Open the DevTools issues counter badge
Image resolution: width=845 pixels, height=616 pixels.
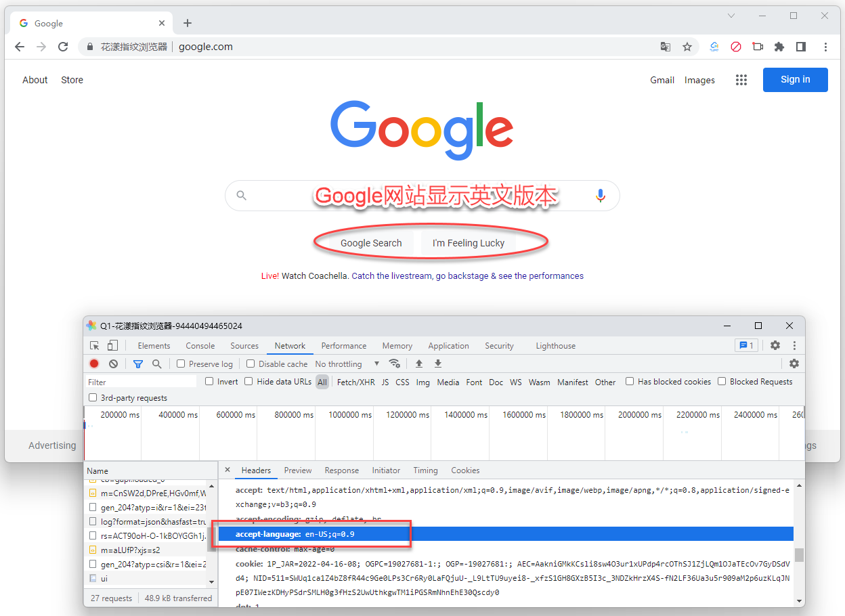[x=746, y=345]
